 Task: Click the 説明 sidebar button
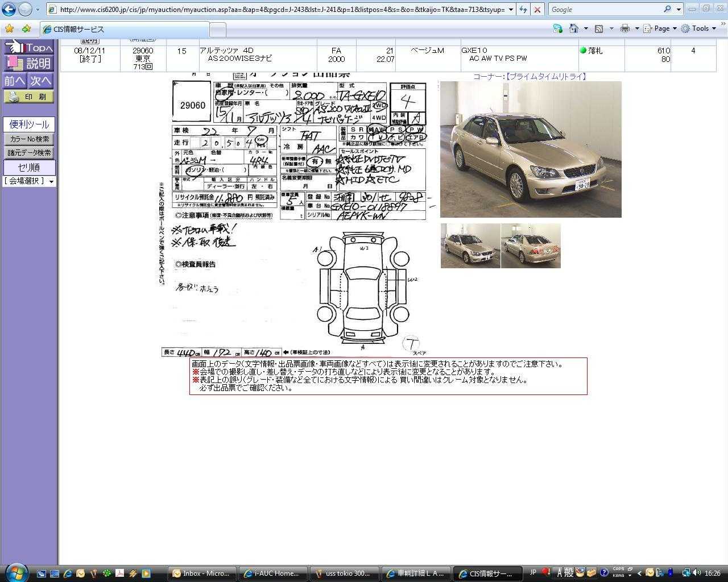coord(28,63)
